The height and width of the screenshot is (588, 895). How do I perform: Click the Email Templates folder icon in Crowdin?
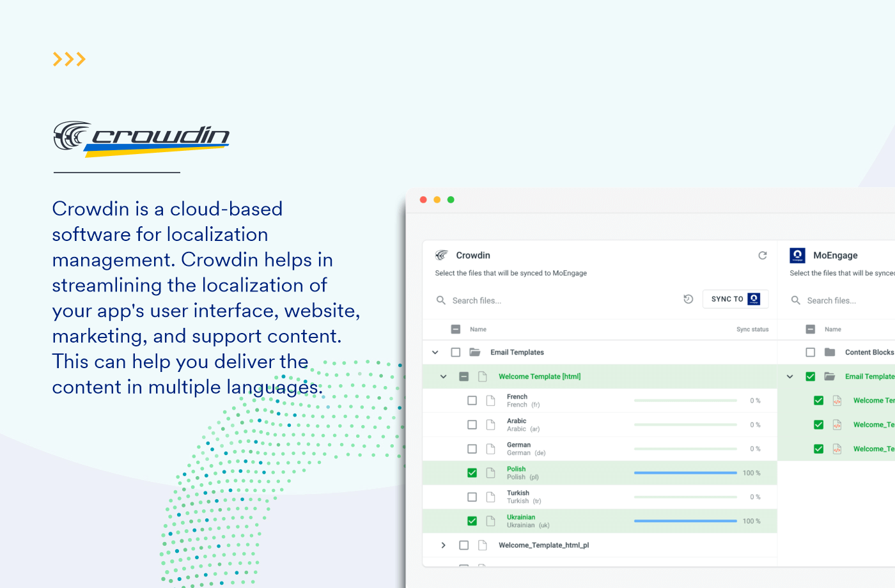[475, 352]
